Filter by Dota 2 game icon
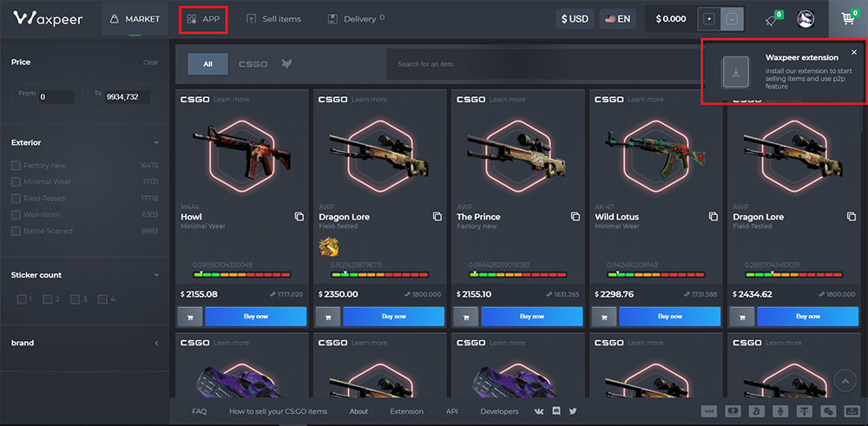 286,63
